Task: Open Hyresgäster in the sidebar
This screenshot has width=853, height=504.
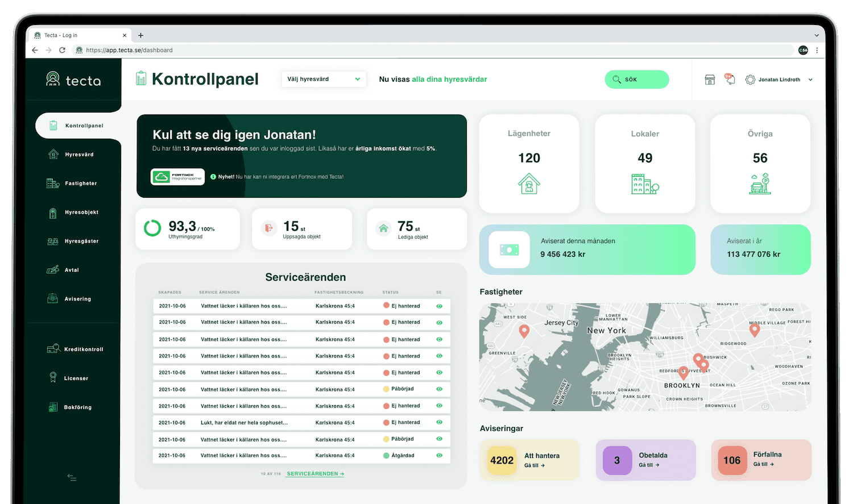Action: (81, 241)
